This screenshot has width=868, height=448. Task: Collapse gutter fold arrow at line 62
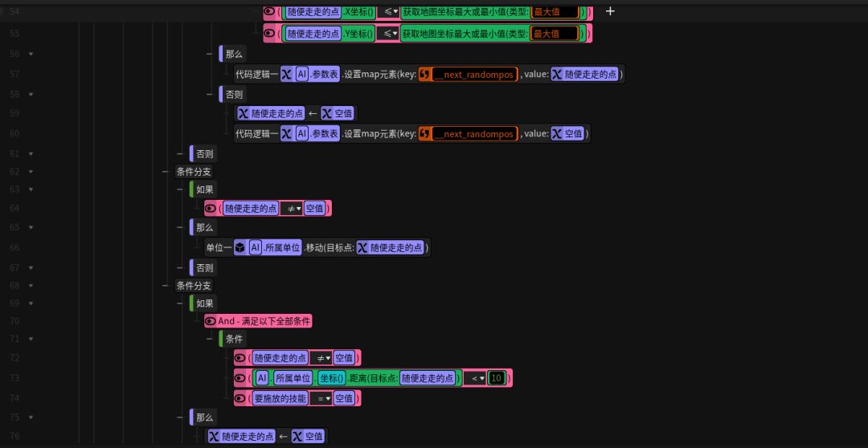tap(31, 172)
